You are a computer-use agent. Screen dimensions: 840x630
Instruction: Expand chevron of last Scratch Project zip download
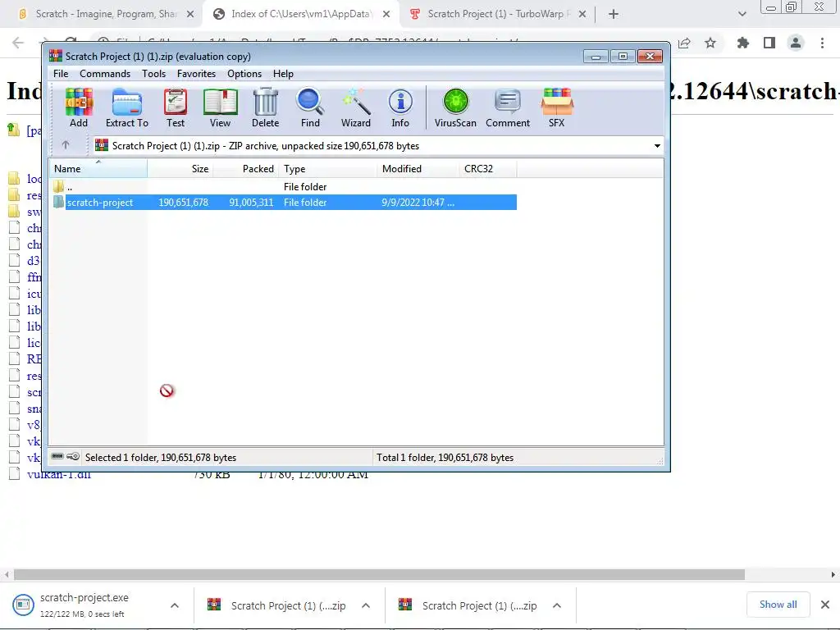pos(557,605)
